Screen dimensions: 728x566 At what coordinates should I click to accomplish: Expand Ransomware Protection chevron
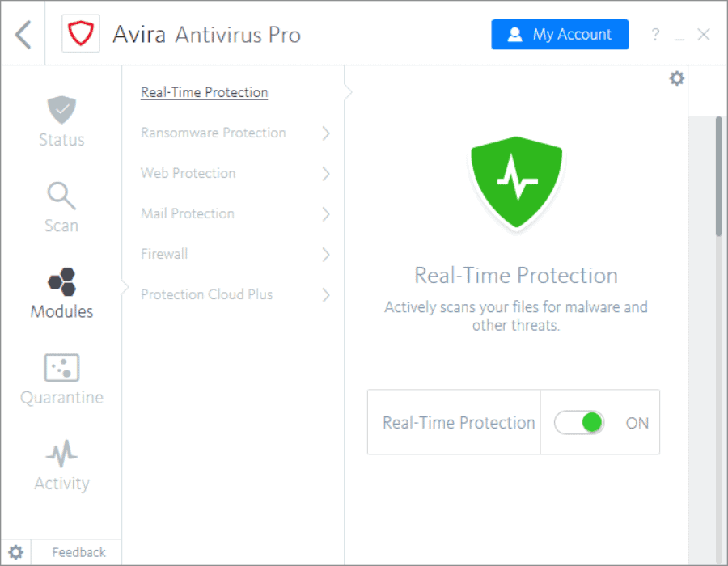point(326,133)
